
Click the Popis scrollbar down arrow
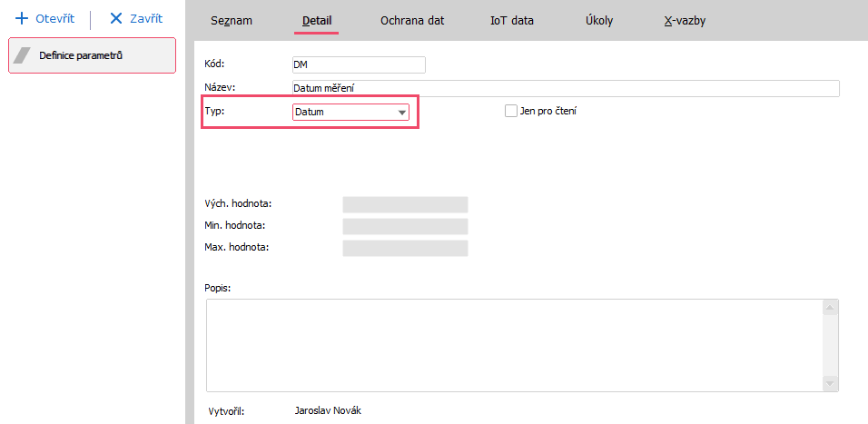click(829, 383)
